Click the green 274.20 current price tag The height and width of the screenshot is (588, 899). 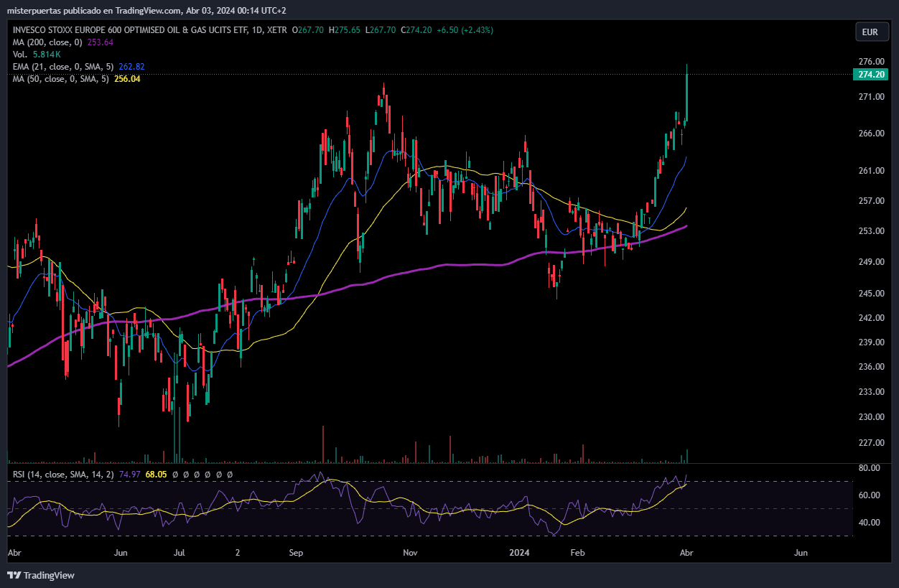(872, 75)
